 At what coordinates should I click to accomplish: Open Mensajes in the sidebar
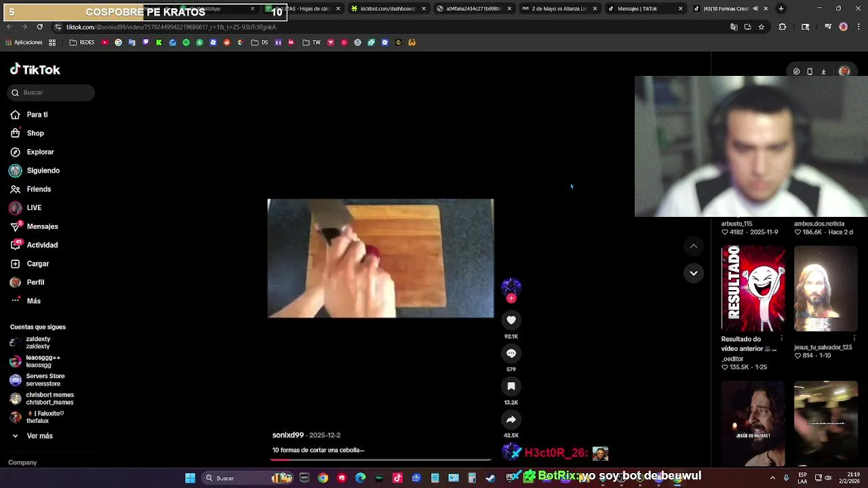pos(34,226)
